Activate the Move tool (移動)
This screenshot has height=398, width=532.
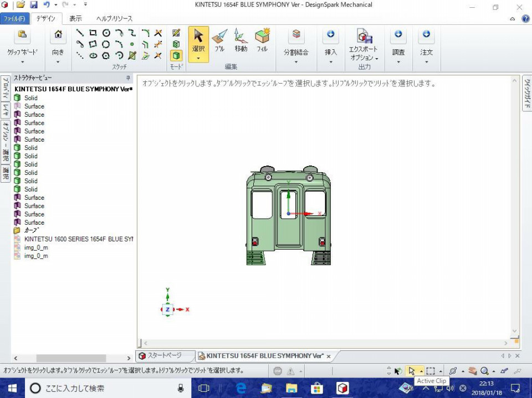point(241,40)
